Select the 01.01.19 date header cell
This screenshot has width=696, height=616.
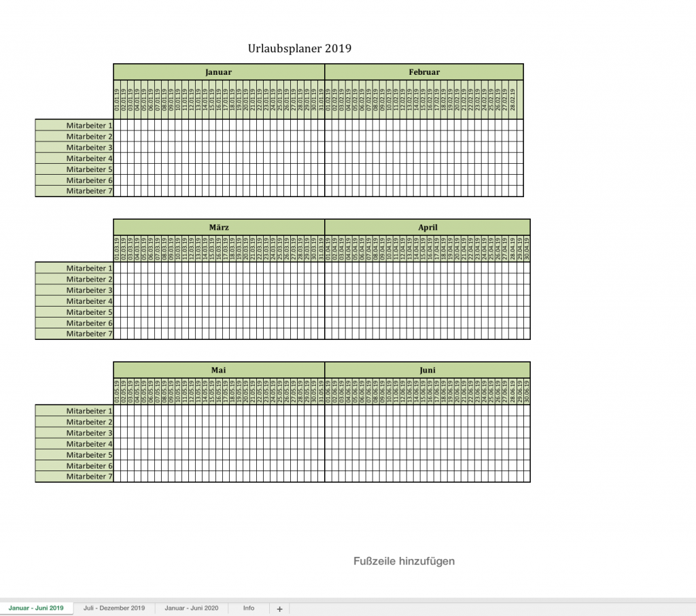tap(117, 99)
